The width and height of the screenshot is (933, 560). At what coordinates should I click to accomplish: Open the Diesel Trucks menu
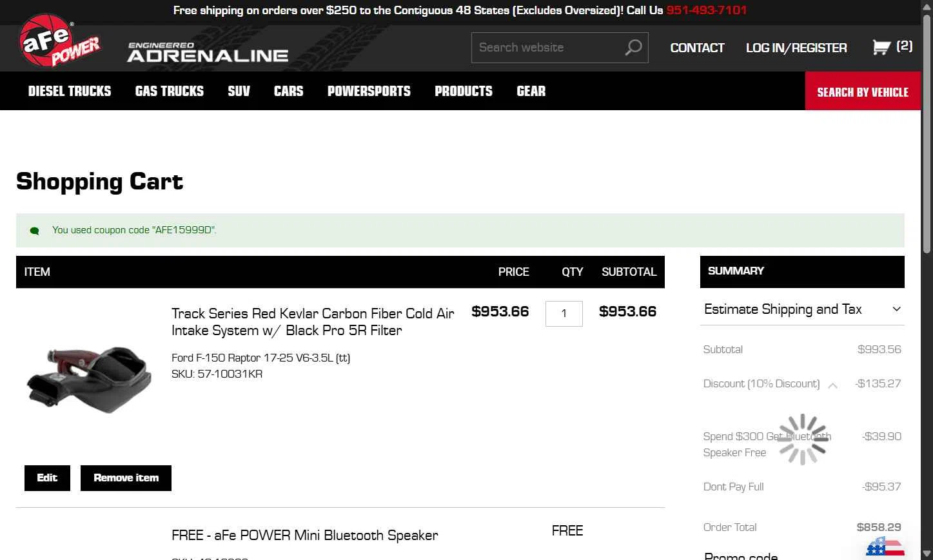pyautogui.click(x=70, y=92)
